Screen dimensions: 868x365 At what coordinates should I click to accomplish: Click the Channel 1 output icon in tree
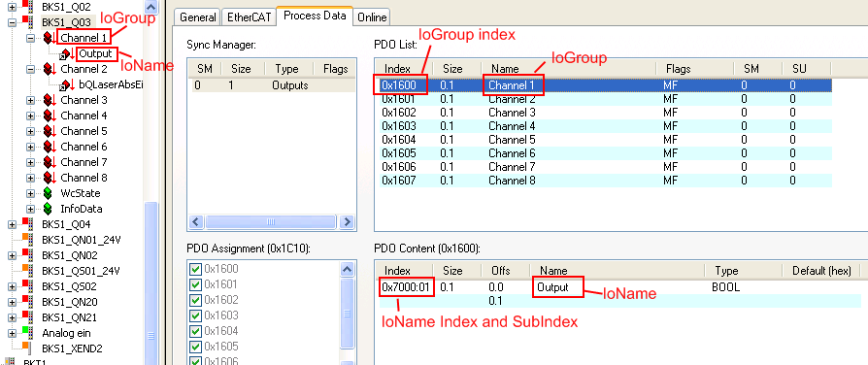(x=50, y=38)
